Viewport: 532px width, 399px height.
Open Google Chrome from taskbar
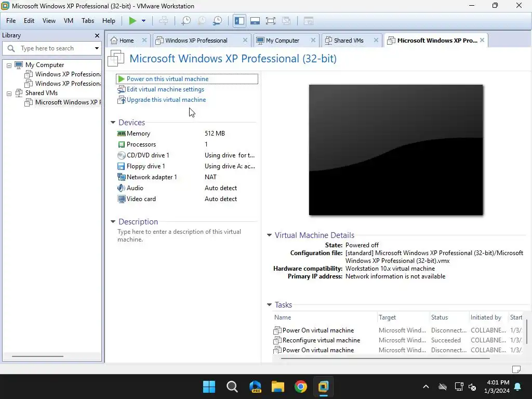tap(301, 387)
